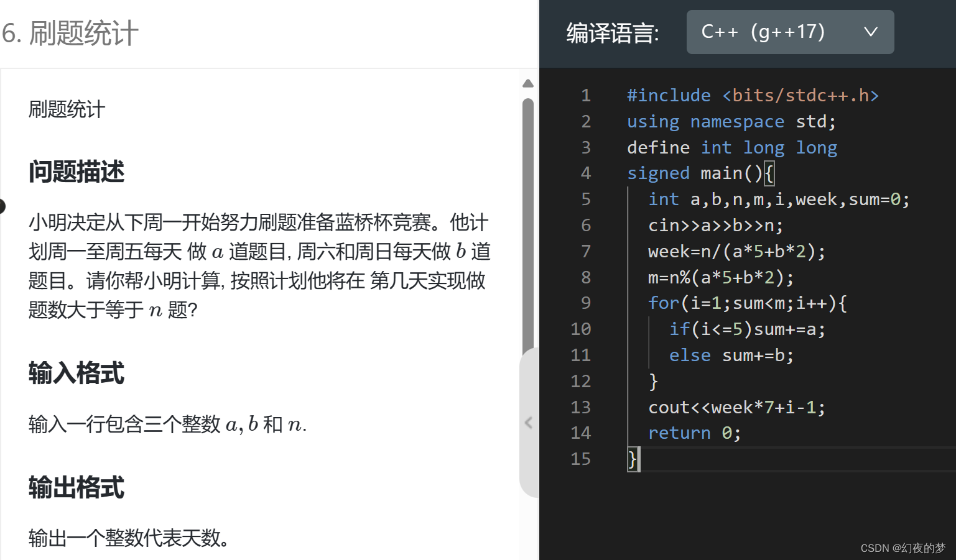Click the '输出格式' section heading
This screenshot has width=956, height=560.
[x=77, y=487]
